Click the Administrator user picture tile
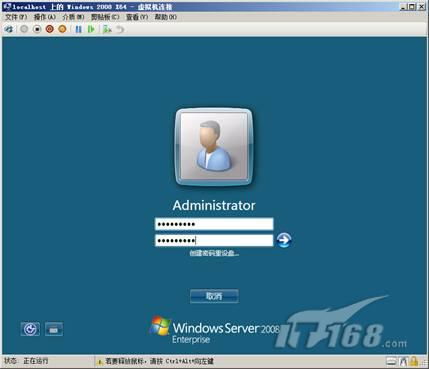Viewport: 429px width, 369px height. pos(214,146)
